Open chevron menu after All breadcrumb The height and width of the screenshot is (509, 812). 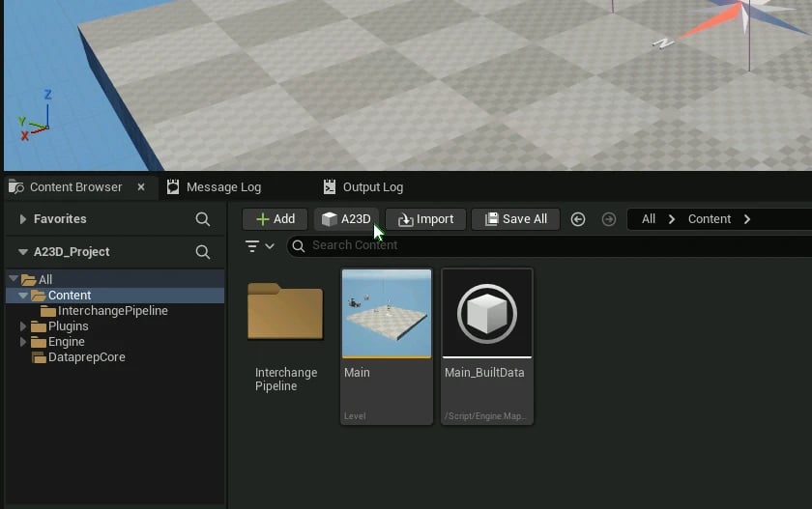point(672,219)
